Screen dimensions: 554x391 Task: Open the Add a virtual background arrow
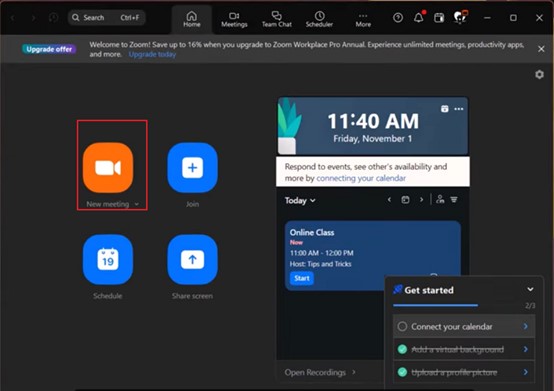tap(525, 349)
